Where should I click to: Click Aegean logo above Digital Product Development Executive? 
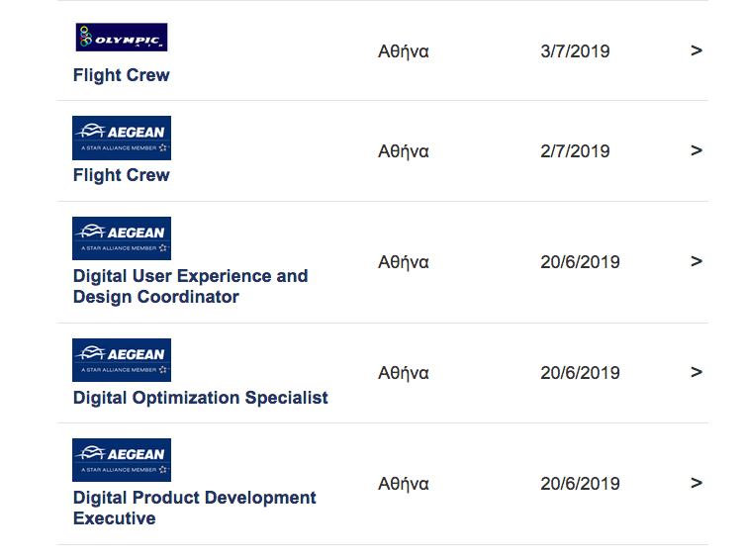[x=122, y=460]
